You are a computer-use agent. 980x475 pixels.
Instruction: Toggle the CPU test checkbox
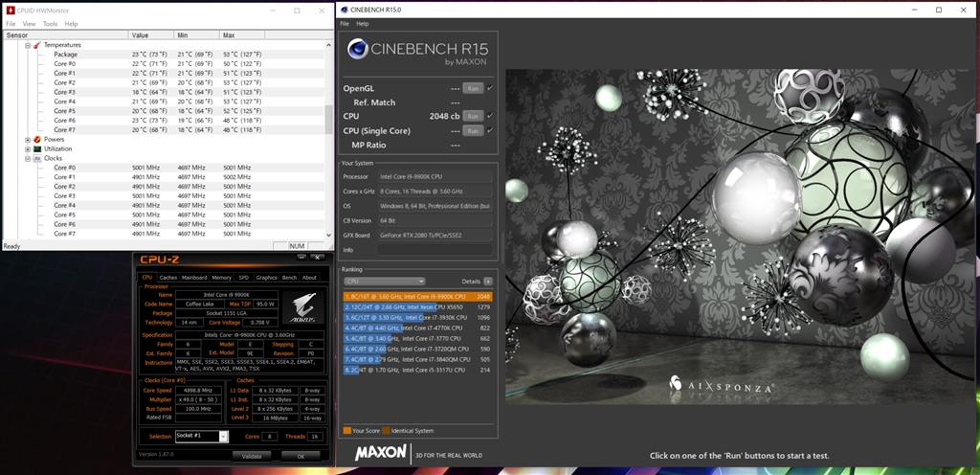click(490, 116)
